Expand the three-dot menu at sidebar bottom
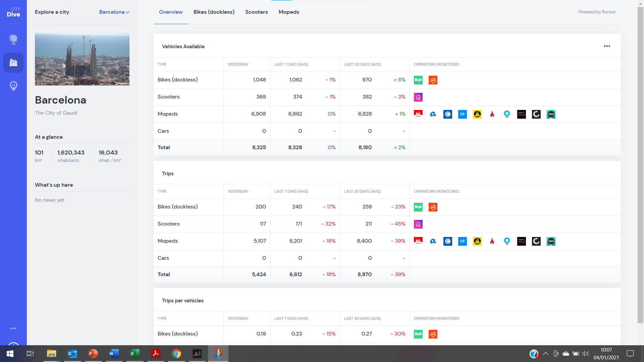Image resolution: width=644 pixels, height=362 pixels. tap(13, 328)
